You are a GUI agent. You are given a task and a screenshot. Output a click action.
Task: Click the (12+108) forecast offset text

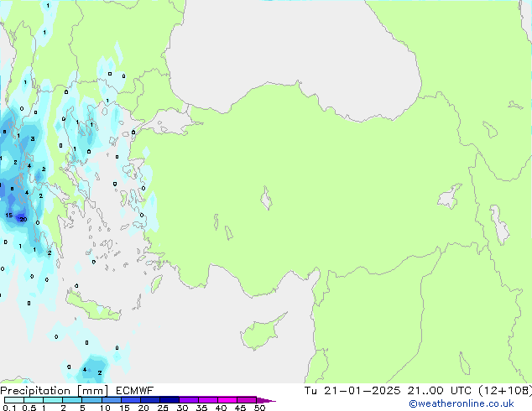[504, 391]
